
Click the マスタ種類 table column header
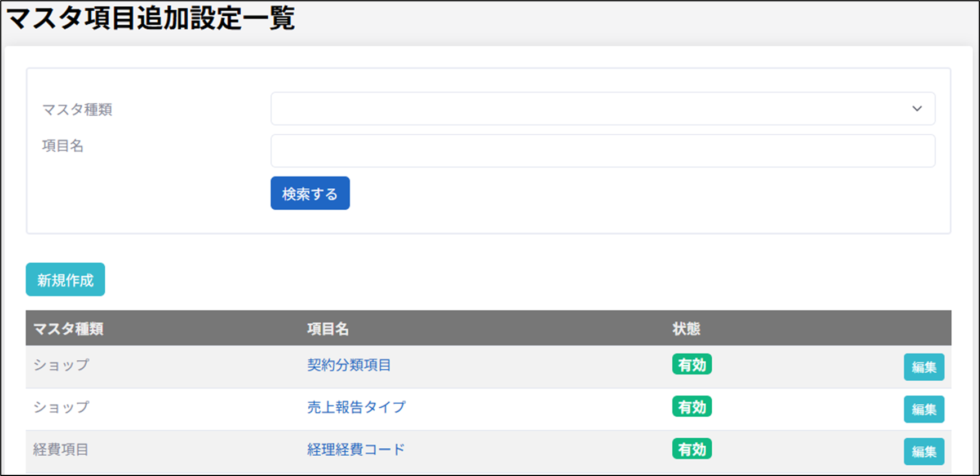pyautogui.click(x=68, y=329)
